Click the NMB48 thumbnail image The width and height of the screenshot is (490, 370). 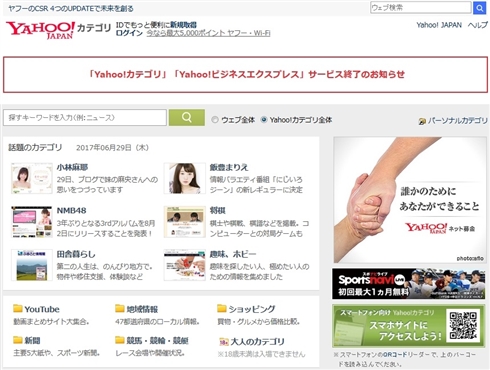pos(32,222)
